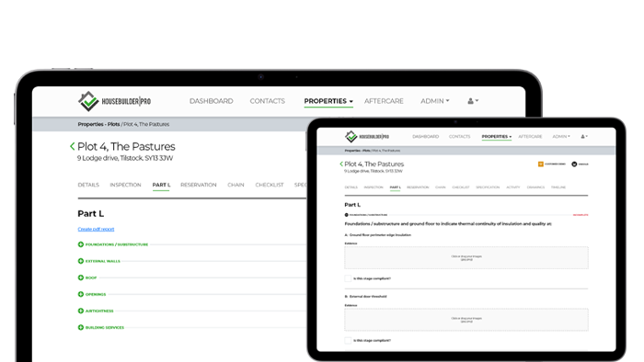Open user account icon on tablet
The image size is (644, 362).
tap(584, 137)
